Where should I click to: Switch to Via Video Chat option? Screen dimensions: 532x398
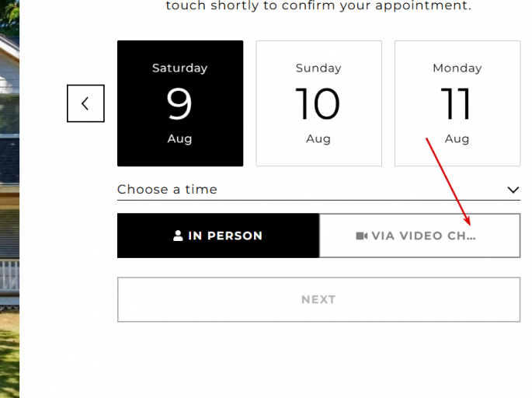[419, 236]
